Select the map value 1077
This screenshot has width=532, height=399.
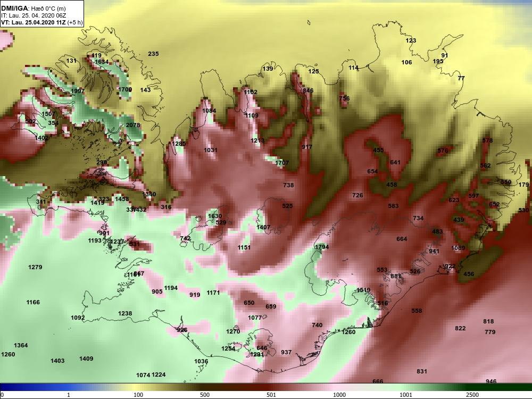[x=255, y=318]
